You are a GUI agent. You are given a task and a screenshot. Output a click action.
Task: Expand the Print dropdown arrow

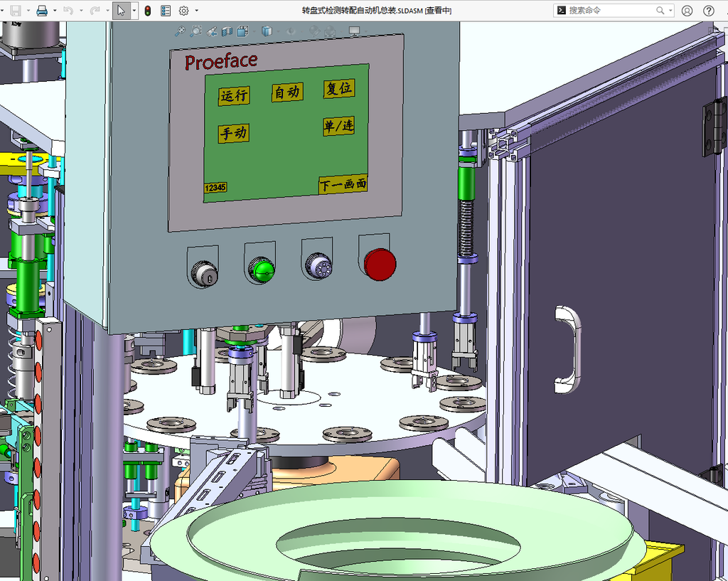point(54,11)
